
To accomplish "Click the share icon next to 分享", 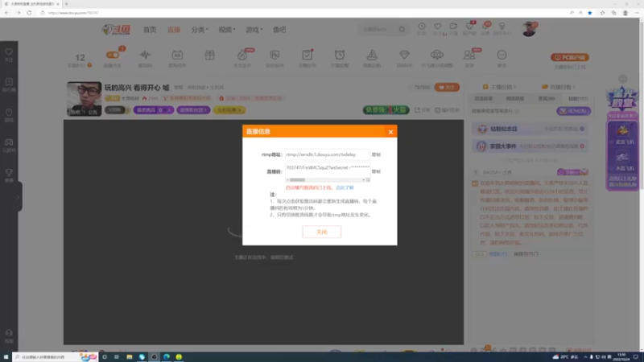I will tap(417, 110).
